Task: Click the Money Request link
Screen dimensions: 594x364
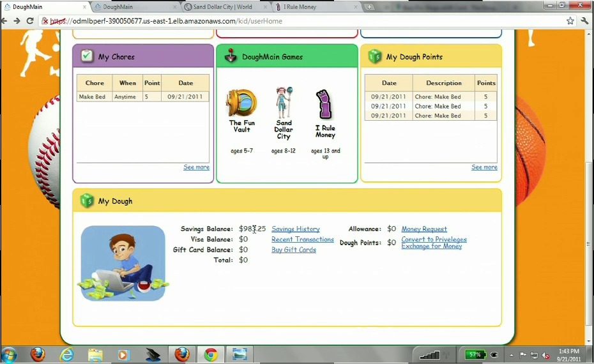Action: pos(424,229)
